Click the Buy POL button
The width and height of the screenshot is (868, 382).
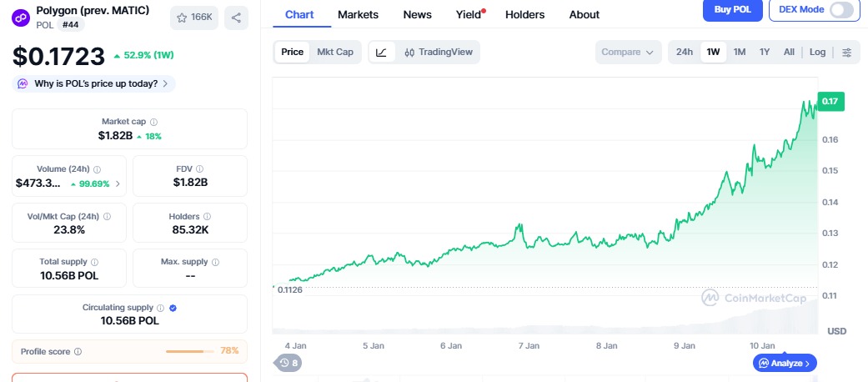pyautogui.click(x=733, y=9)
